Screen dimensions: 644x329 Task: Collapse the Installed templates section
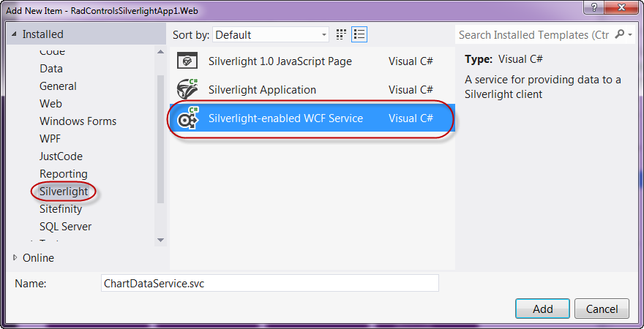tap(14, 34)
